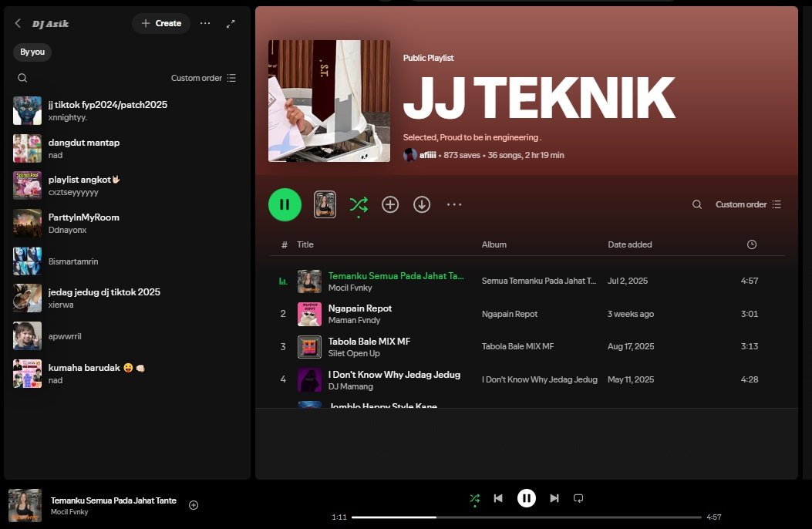Open the kumaha barudak playlist
Screen dimensions: 812x529
point(127,374)
